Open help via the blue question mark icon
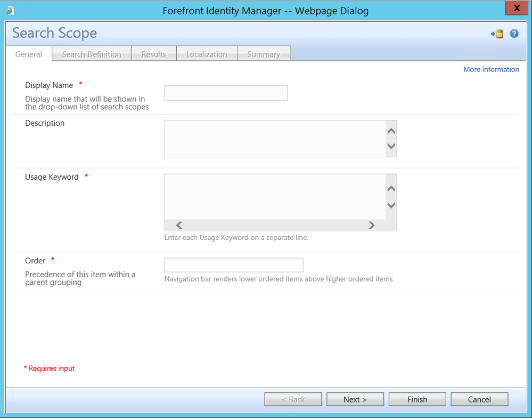Viewport: 532px width, 418px height. (514, 34)
